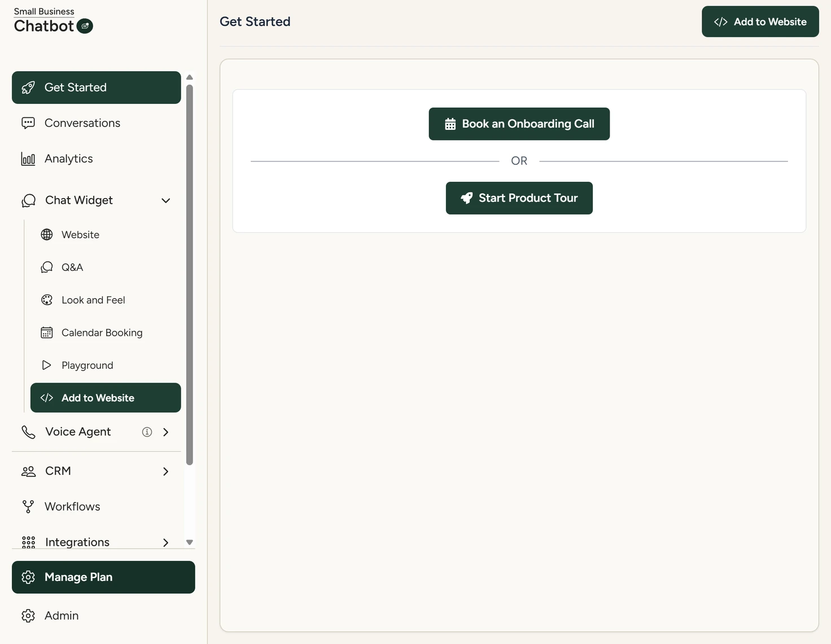This screenshot has width=831, height=644.
Task: Open the Manage Plan button
Action: pos(103,577)
